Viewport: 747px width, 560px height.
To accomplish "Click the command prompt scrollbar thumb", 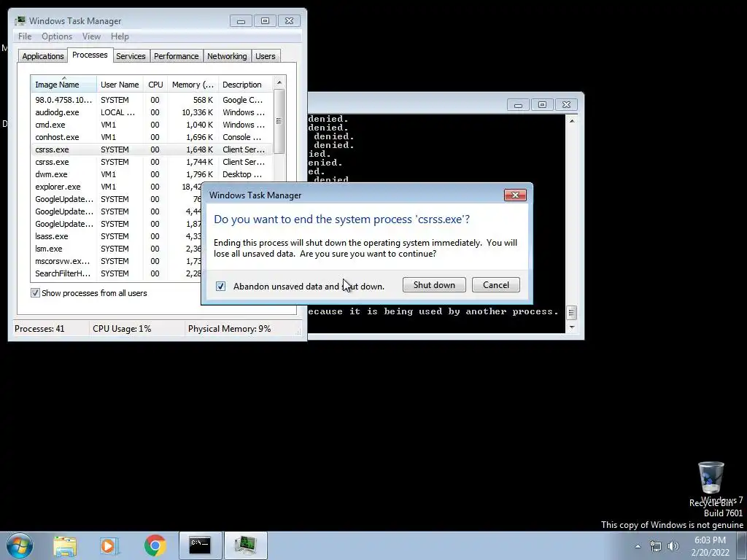I will [572, 313].
